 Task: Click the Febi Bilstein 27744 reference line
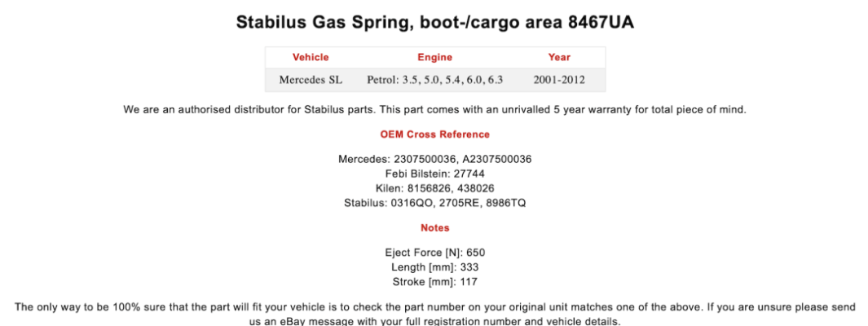pos(434,174)
